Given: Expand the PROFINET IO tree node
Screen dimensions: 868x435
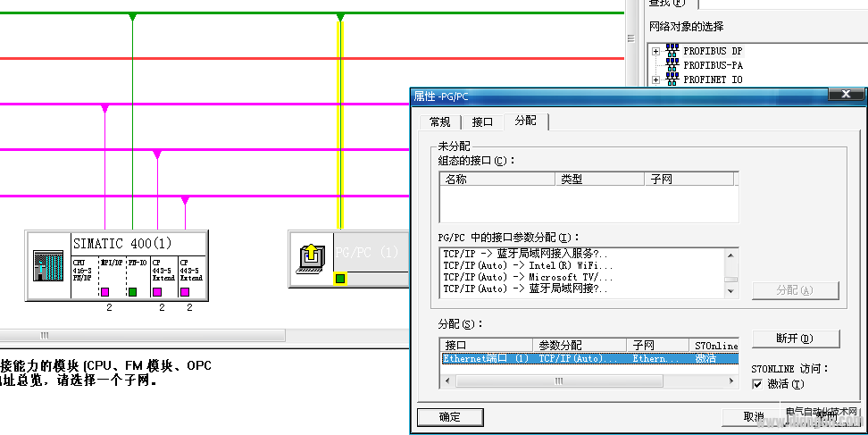Looking at the screenshot, I should pos(655,79).
